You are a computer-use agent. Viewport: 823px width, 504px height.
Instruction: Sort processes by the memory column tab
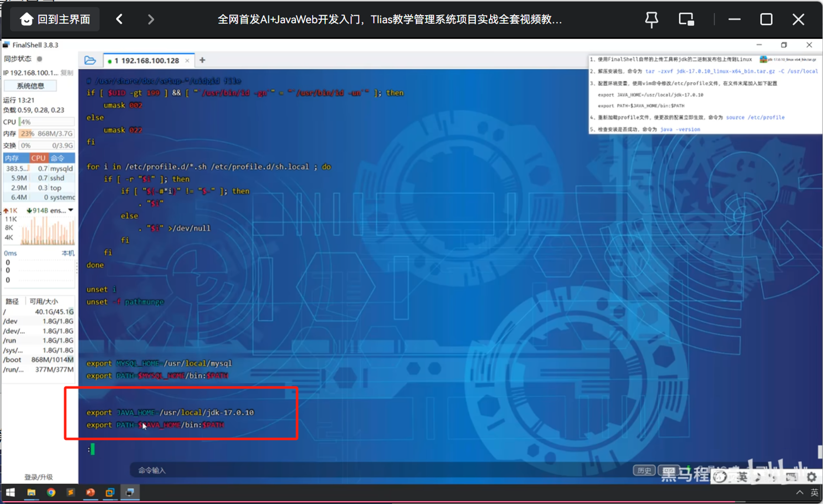[x=12, y=158]
